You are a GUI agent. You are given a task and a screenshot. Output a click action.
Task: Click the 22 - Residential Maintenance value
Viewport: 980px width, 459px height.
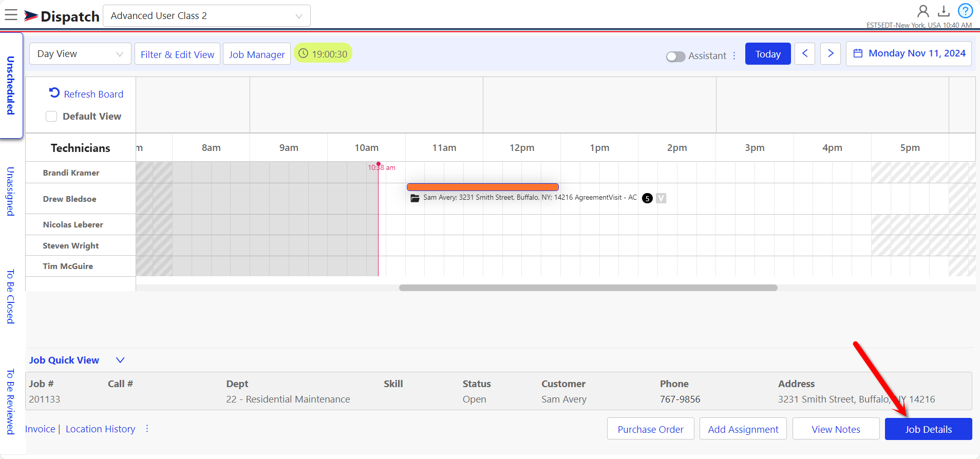coord(288,399)
